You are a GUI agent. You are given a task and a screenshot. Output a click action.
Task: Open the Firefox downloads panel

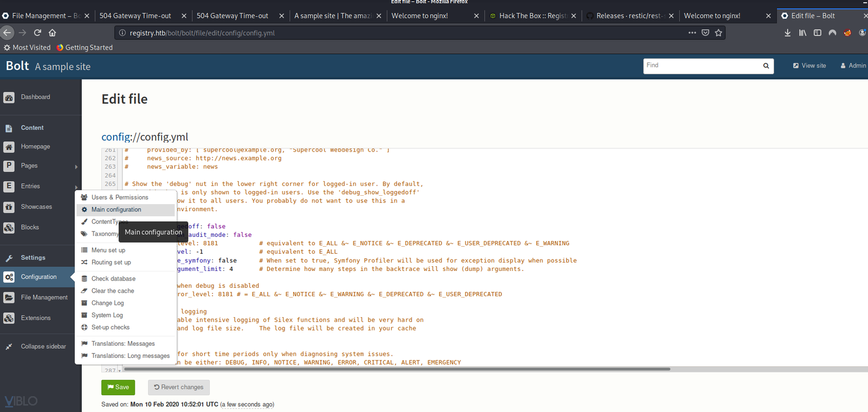788,33
